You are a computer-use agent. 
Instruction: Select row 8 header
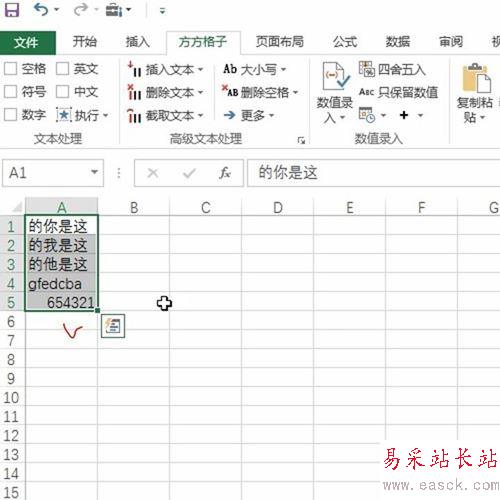pyautogui.click(x=11, y=359)
